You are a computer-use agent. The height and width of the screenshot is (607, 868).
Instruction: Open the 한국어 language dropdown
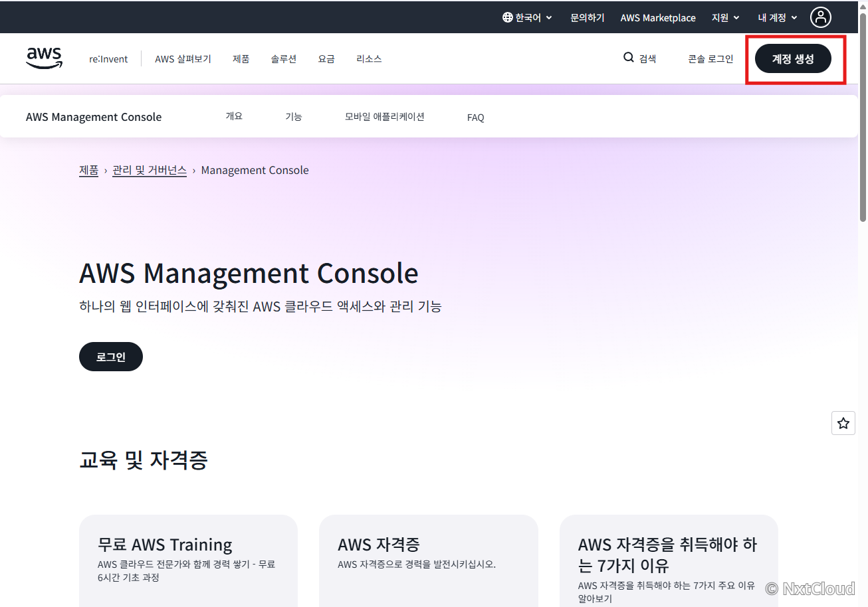(x=528, y=18)
